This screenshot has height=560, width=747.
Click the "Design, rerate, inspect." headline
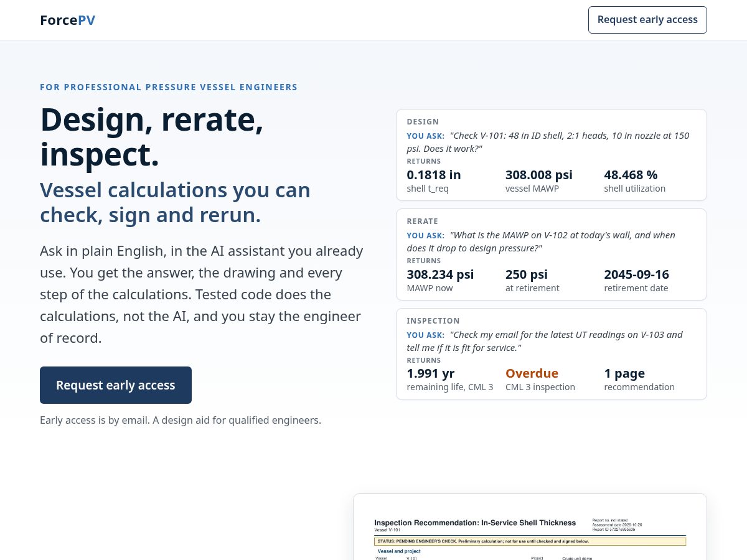(x=152, y=137)
